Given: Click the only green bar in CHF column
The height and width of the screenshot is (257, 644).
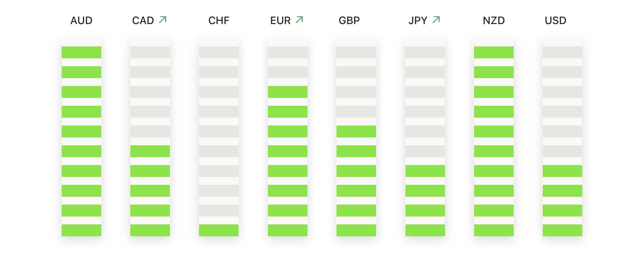Looking at the screenshot, I should point(219,230).
